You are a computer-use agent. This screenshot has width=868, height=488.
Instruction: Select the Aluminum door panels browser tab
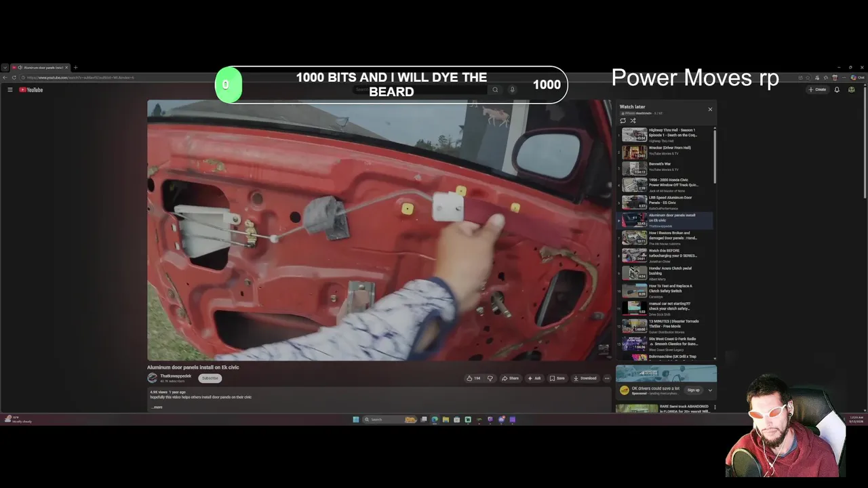[40, 67]
